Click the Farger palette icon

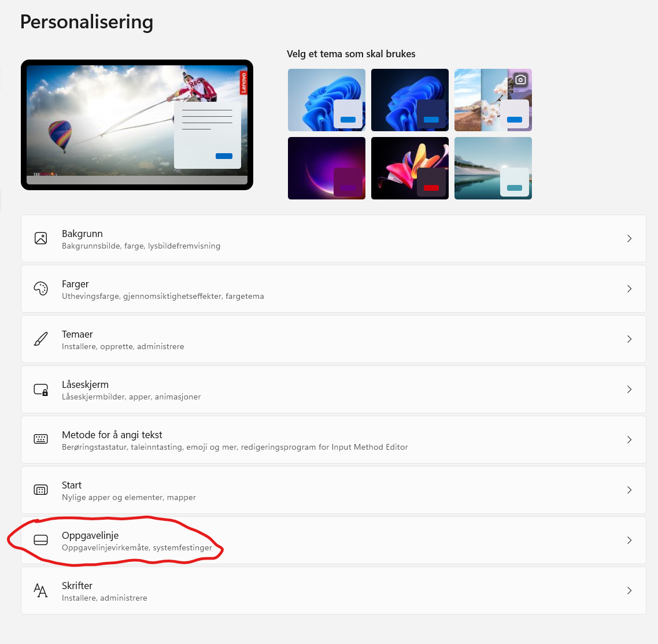pyautogui.click(x=40, y=288)
